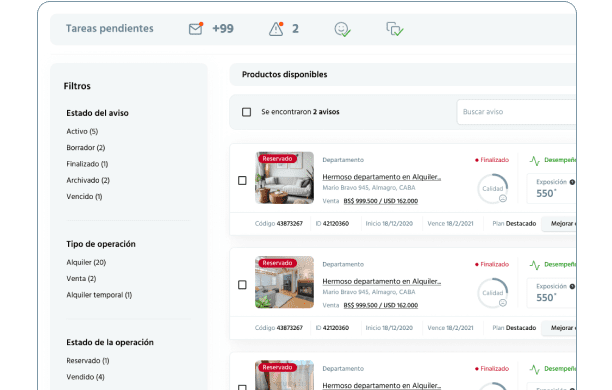Click Código 43873267 in first listing
612x390 pixels.
(x=279, y=224)
